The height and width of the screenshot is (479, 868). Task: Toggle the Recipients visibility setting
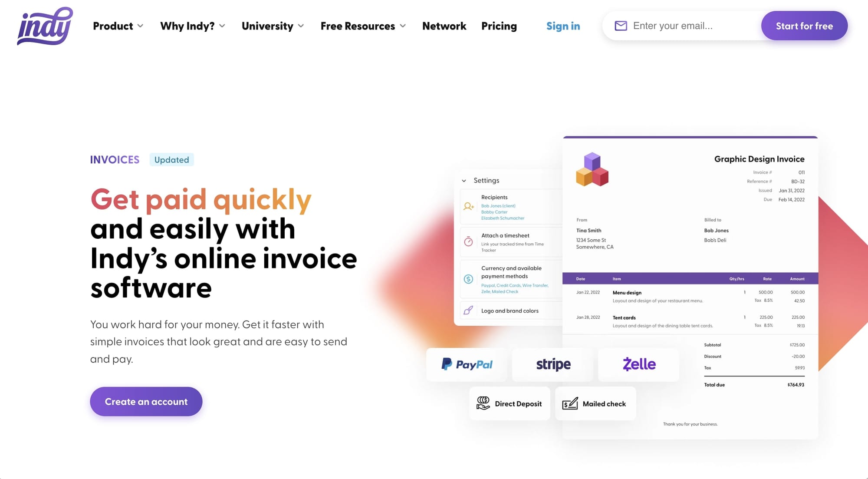coord(494,196)
